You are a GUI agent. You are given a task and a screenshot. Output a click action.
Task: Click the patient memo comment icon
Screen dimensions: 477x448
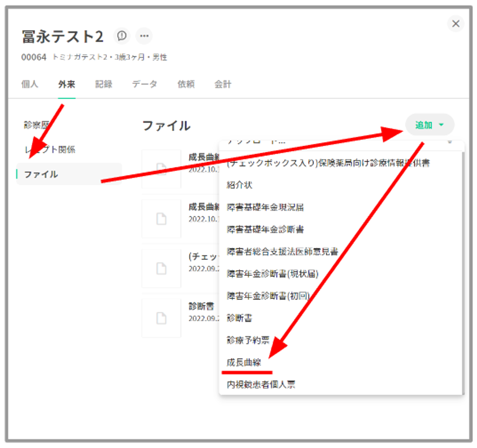pyautogui.click(x=122, y=36)
